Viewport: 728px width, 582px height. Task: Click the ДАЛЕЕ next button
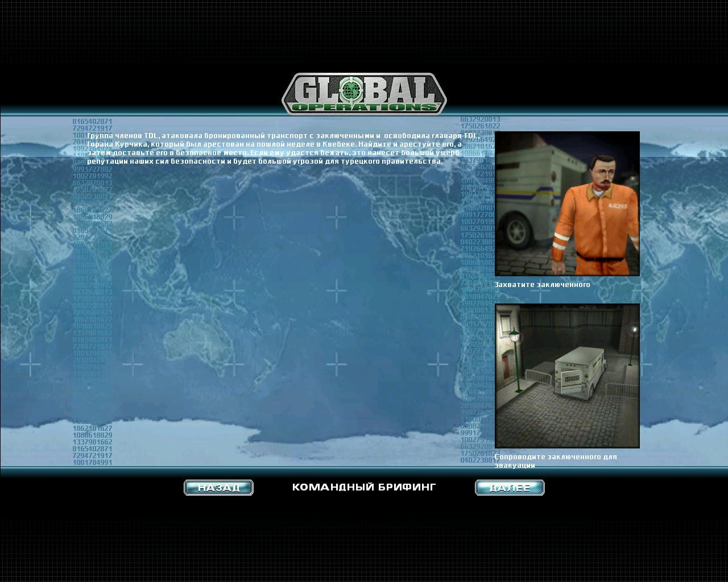coord(510,488)
